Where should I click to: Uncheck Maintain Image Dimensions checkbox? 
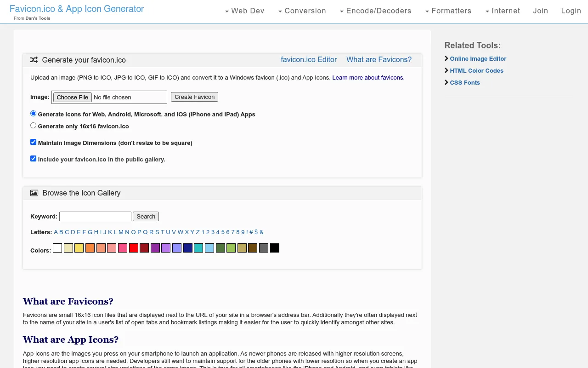(x=33, y=142)
